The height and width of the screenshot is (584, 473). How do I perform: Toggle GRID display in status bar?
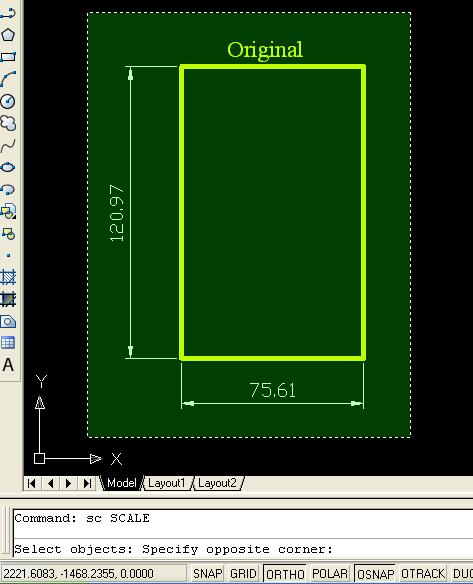pos(243,574)
